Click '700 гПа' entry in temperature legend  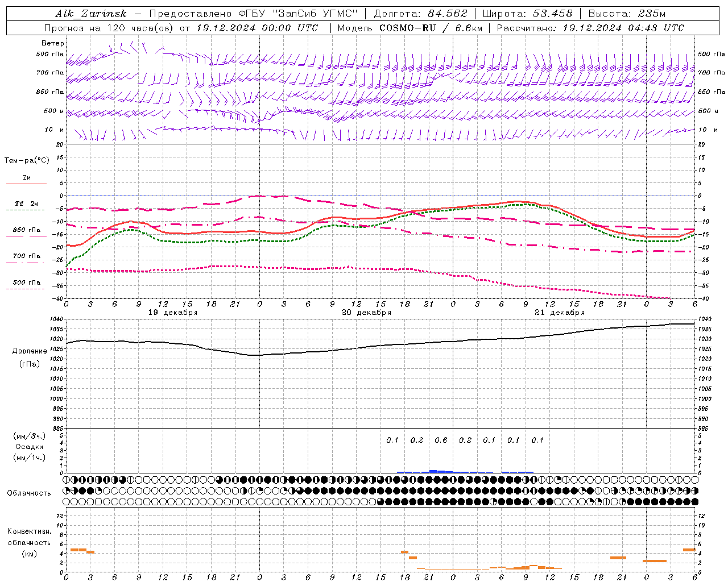27,256
